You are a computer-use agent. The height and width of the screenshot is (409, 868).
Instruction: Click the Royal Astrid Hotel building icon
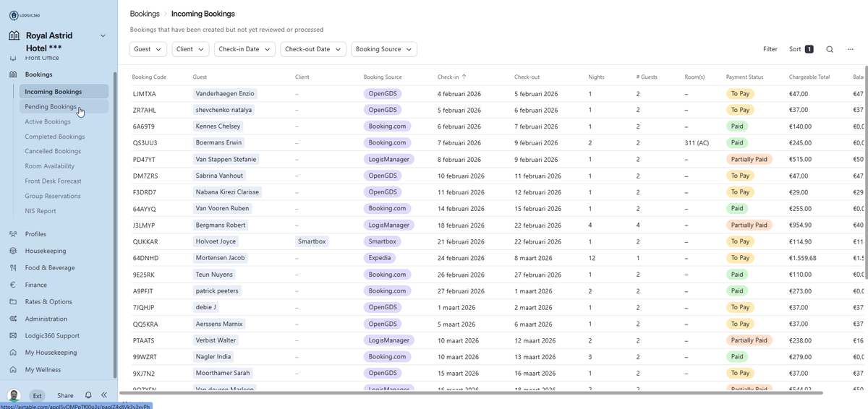click(14, 35)
